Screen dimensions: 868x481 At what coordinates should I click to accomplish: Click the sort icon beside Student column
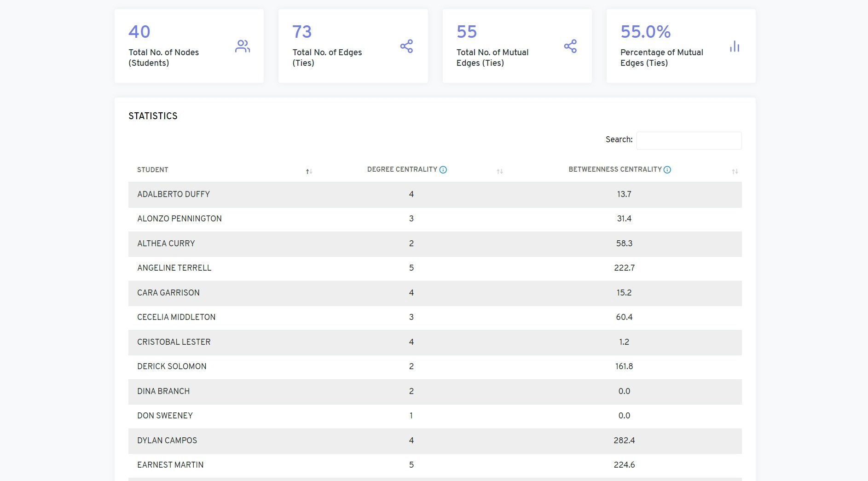(309, 171)
